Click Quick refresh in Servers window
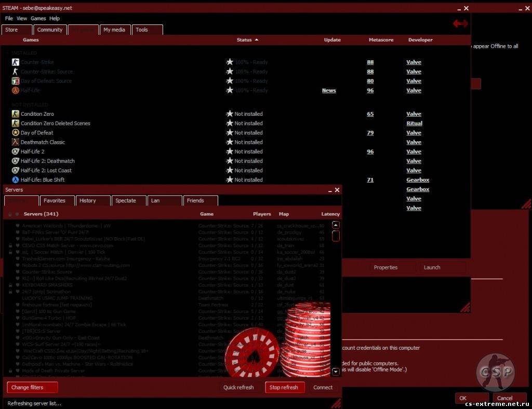The image size is (532, 409). pyautogui.click(x=238, y=387)
